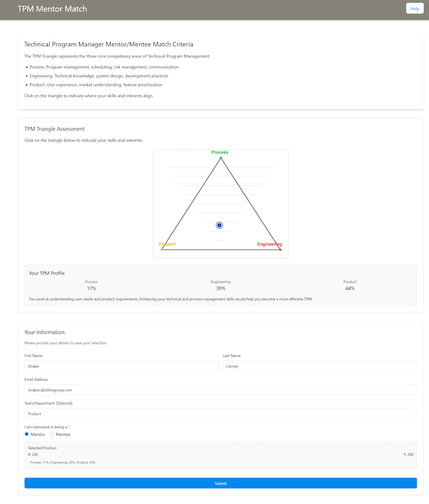Viewport: 429px width, 504px height.
Task: Click the Last Name input field
Action: [319, 366]
